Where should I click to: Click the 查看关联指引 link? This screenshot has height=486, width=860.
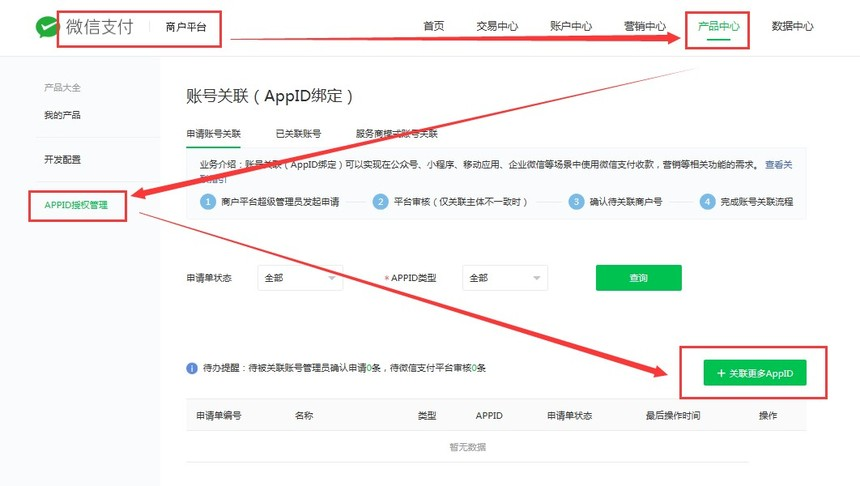pyautogui.click(x=779, y=165)
